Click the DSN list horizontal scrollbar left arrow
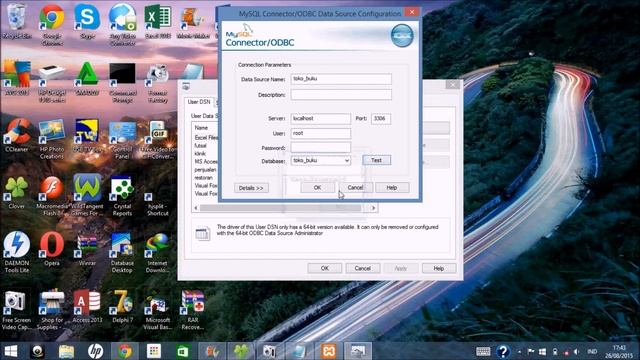This screenshot has height=360, width=640. (196, 208)
